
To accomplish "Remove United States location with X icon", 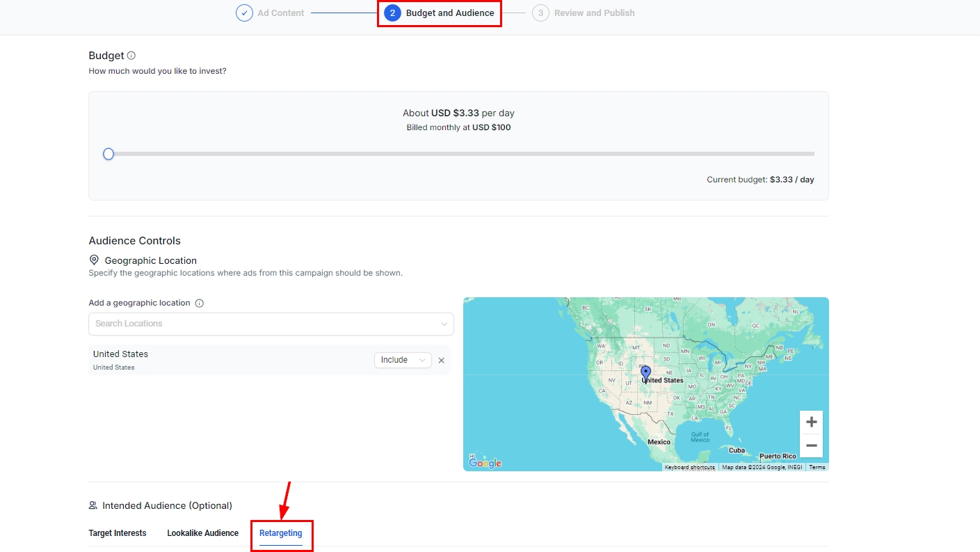I will [x=441, y=361].
